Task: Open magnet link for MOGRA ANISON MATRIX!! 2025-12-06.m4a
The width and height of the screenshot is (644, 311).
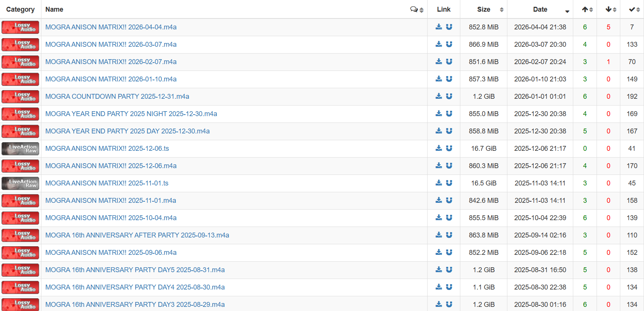Action: coord(449,165)
